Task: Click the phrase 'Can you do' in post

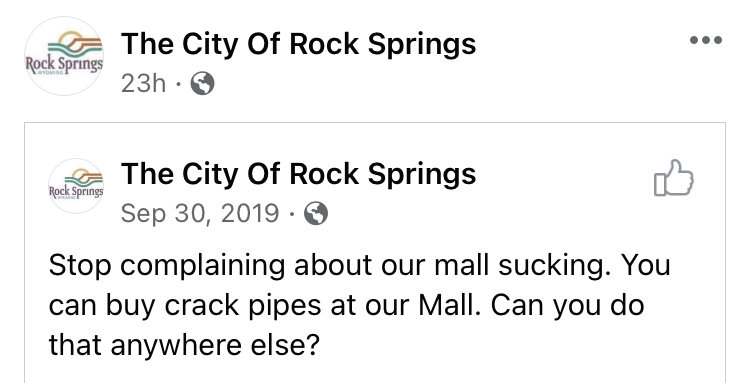Action: coord(568,306)
